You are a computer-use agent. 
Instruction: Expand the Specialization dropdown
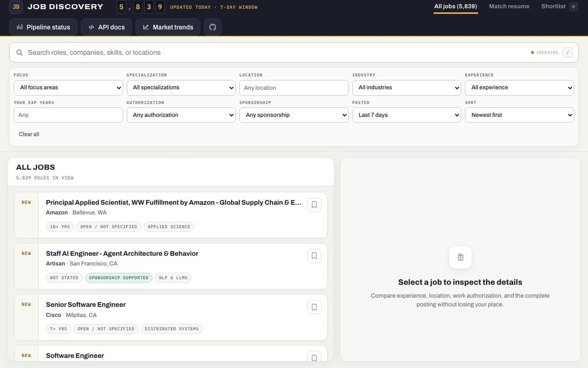click(181, 87)
